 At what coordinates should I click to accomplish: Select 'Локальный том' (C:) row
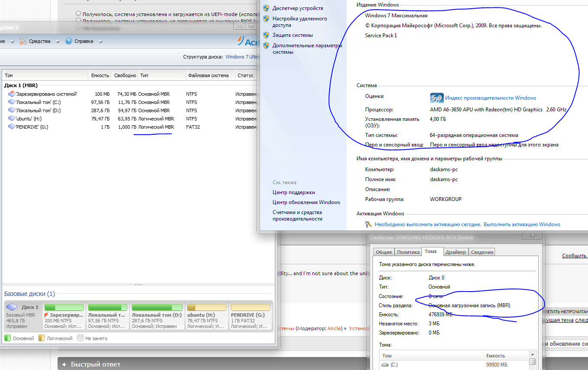(130, 102)
